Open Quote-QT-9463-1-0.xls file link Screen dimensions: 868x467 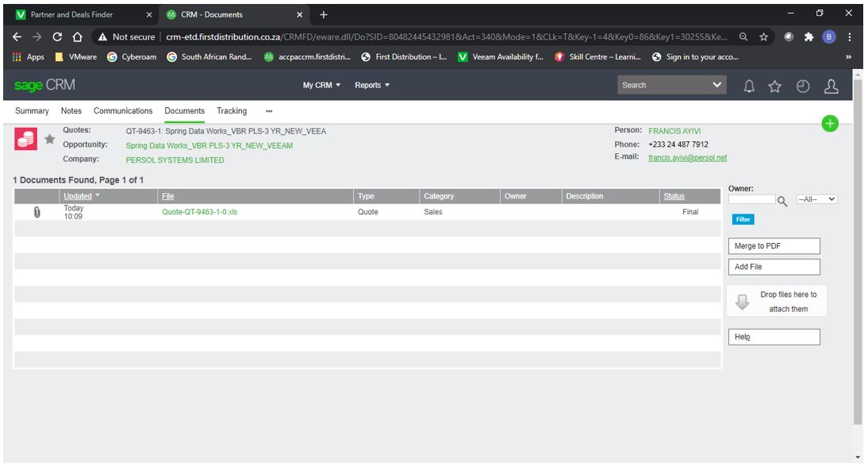point(199,212)
